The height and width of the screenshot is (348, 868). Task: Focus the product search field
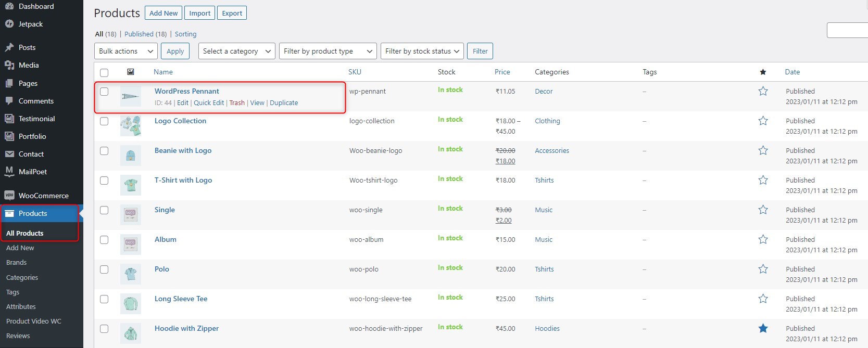(x=847, y=30)
